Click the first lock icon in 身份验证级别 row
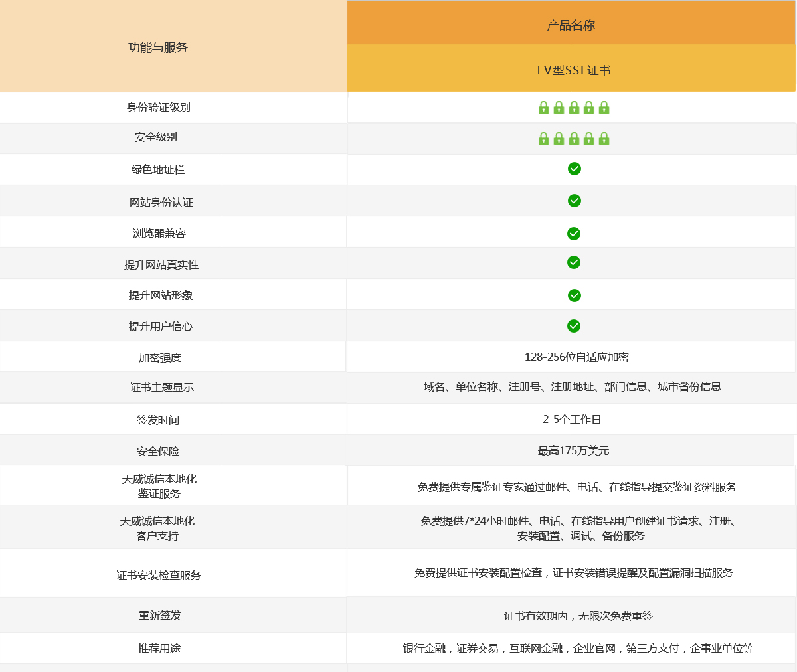The image size is (797, 672). click(544, 108)
